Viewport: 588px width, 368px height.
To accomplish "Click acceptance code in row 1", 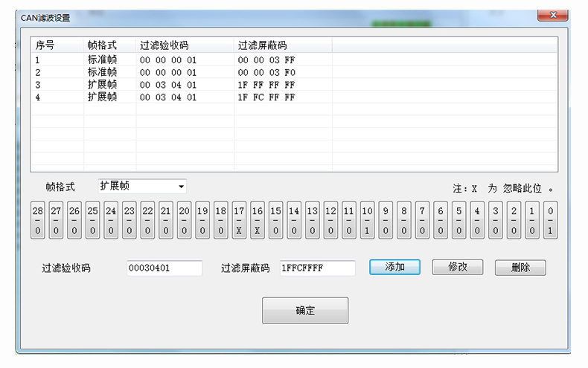I will point(168,60).
